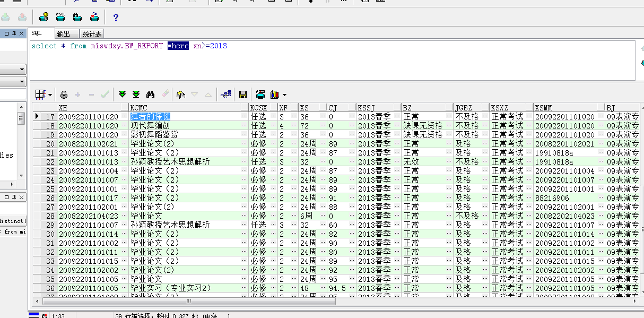Open help with the blue question mark
This screenshot has height=318, width=644.
pyautogui.click(x=116, y=18)
